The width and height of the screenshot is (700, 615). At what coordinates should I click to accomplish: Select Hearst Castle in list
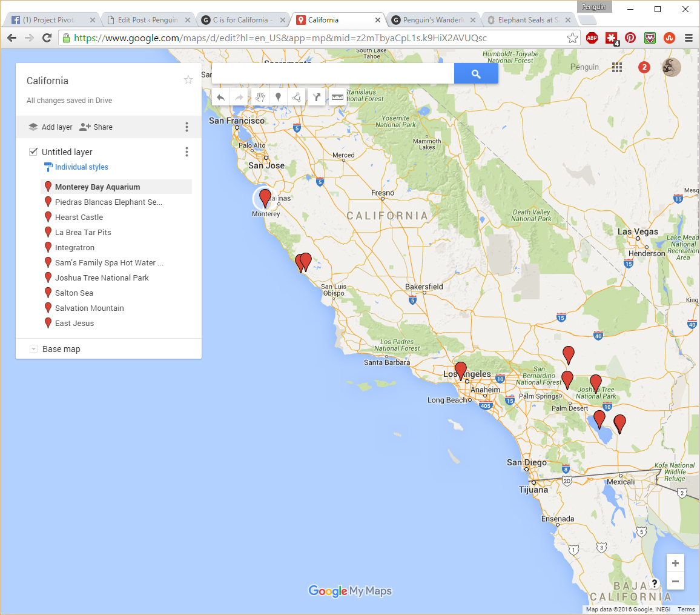(x=116, y=217)
